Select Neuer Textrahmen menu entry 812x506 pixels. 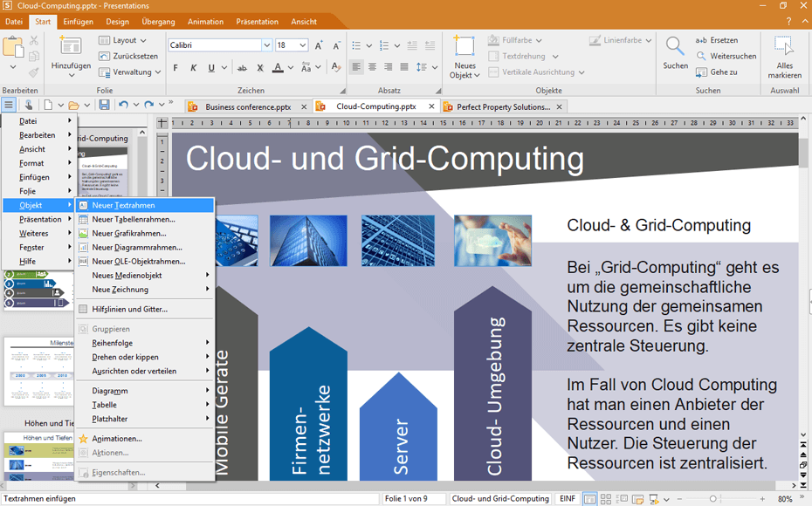pos(145,205)
